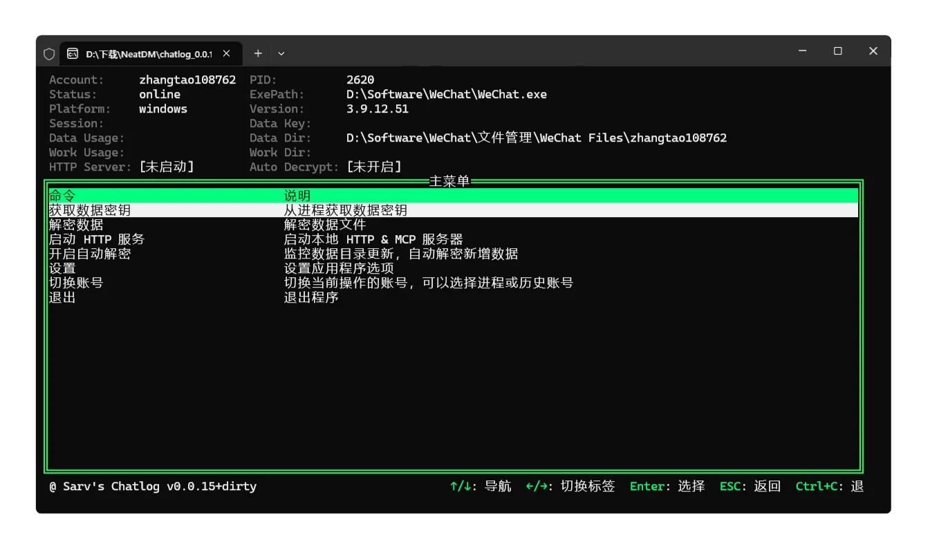This screenshot has width=930, height=560.
Task: Click the Sarv's Chatlog v0.0.15+dirty footer
Action: (x=153, y=486)
